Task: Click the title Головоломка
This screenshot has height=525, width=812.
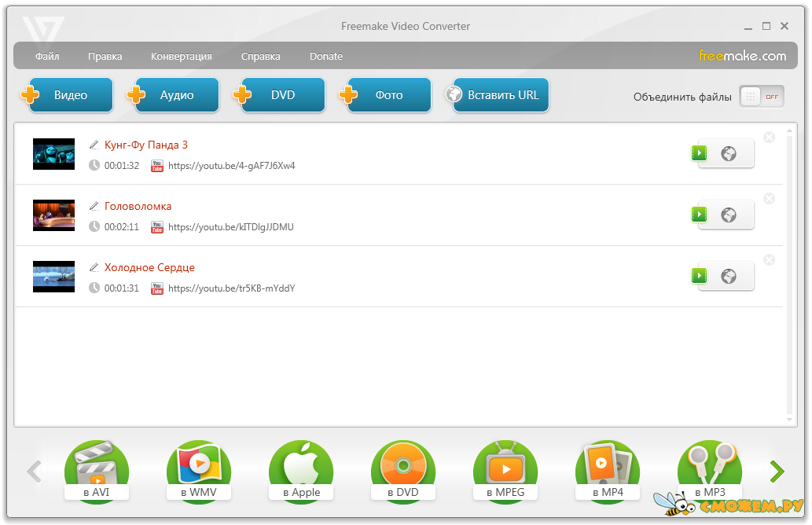Action: (x=138, y=206)
